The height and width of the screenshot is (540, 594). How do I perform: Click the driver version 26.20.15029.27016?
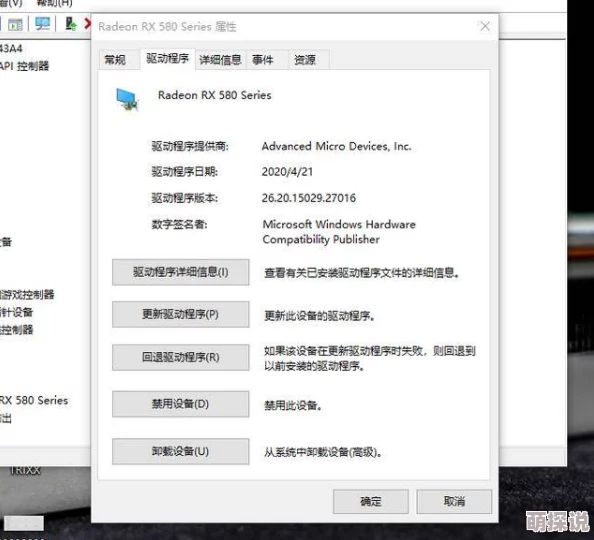click(309, 198)
